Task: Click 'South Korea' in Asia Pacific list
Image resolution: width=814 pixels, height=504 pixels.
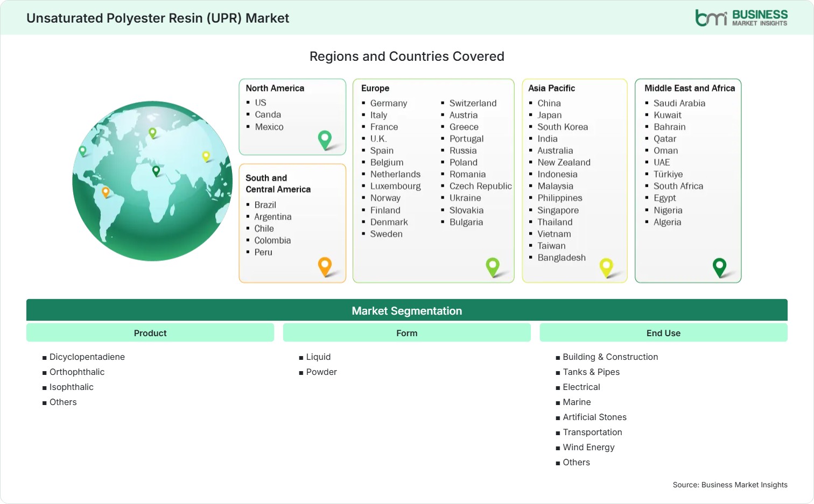Action: tap(563, 127)
